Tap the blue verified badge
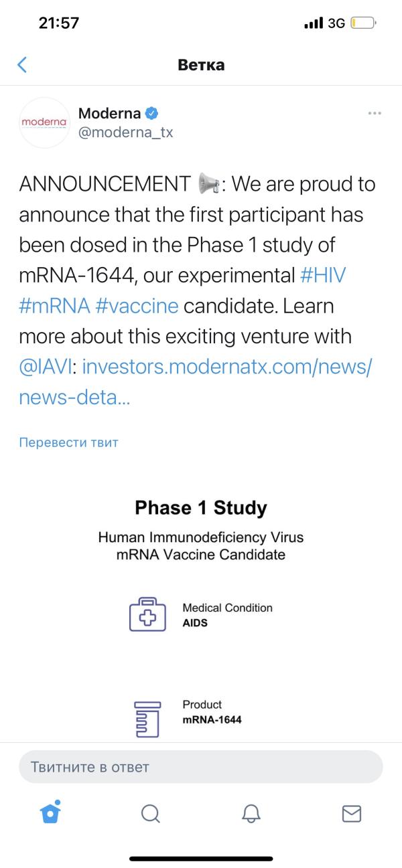Viewport: 402px width, 868px height. point(151,112)
